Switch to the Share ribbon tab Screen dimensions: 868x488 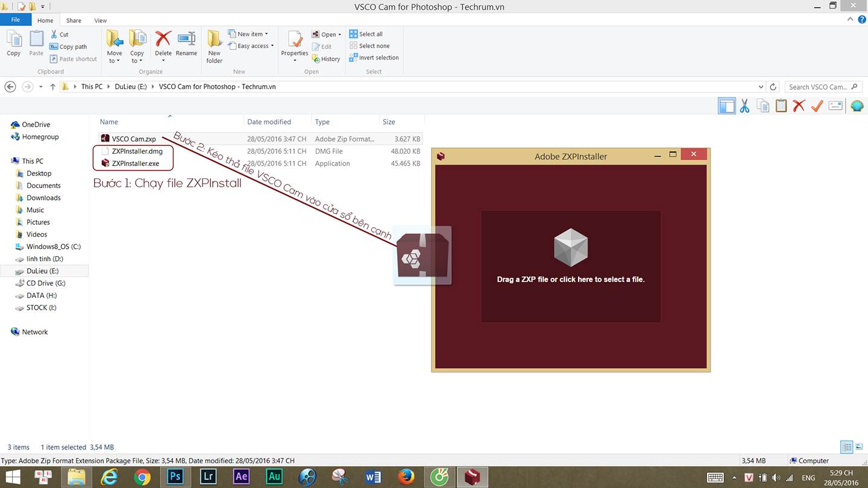click(x=74, y=20)
